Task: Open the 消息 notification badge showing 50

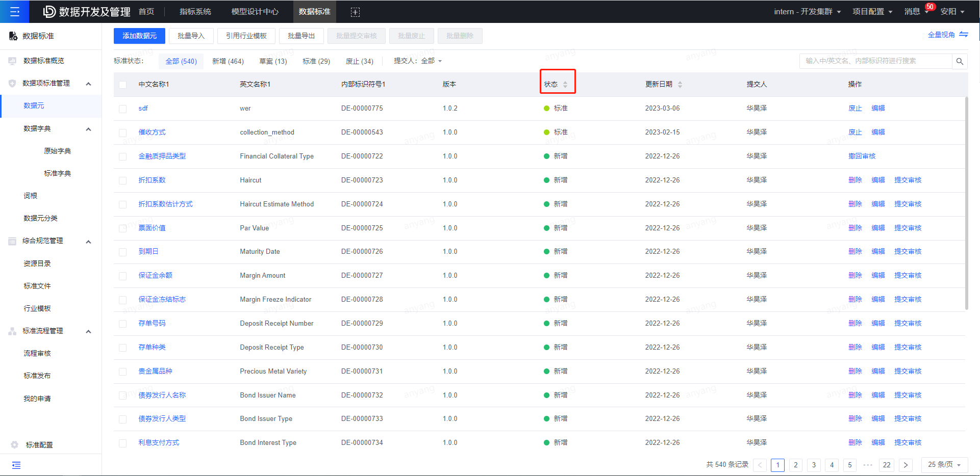Action: (930, 7)
